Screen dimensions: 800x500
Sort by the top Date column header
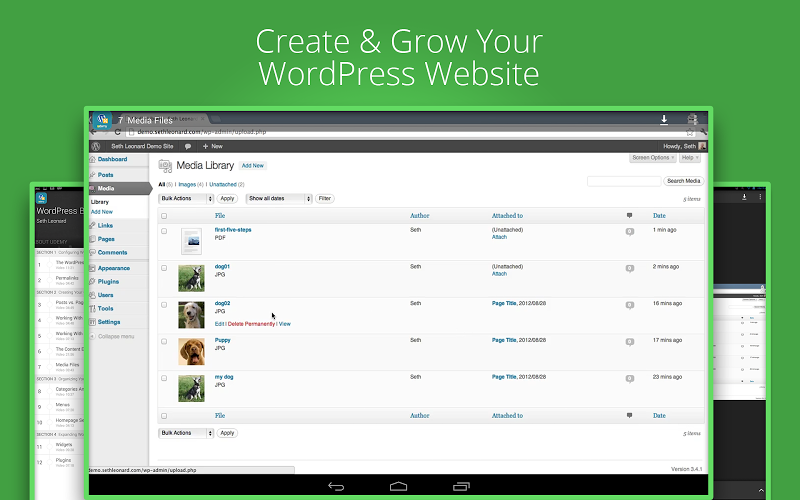click(659, 216)
